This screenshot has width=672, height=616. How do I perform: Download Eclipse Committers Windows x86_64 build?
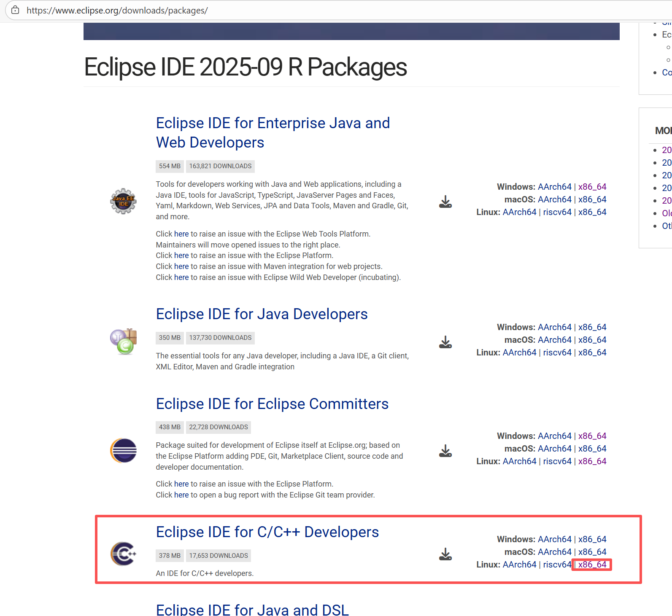(x=592, y=436)
